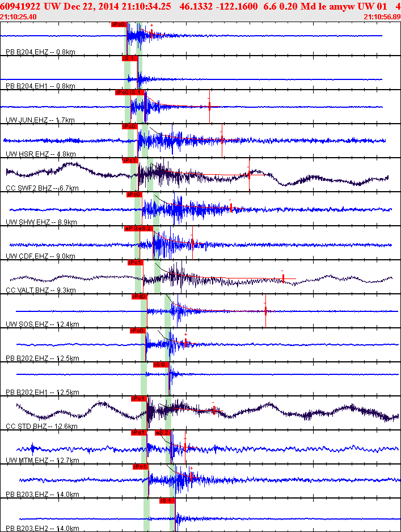Select the station label 'PB B202 EHZ -- 12.5km'
Screen dimensions: 401x532
tap(43, 358)
